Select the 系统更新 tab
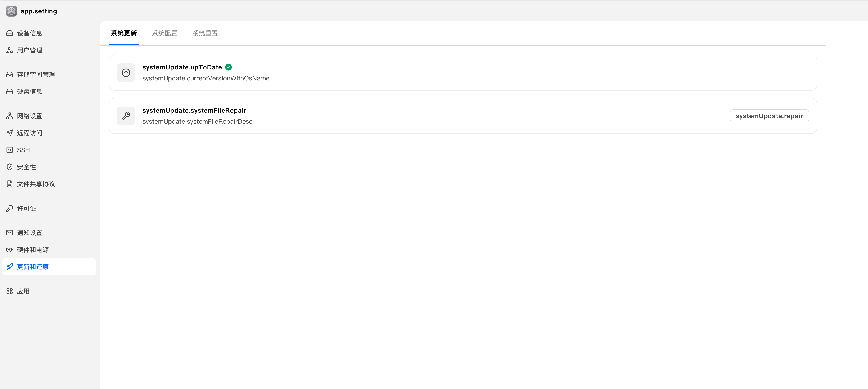This screenshot has width=868, height=389. (124, 33)
